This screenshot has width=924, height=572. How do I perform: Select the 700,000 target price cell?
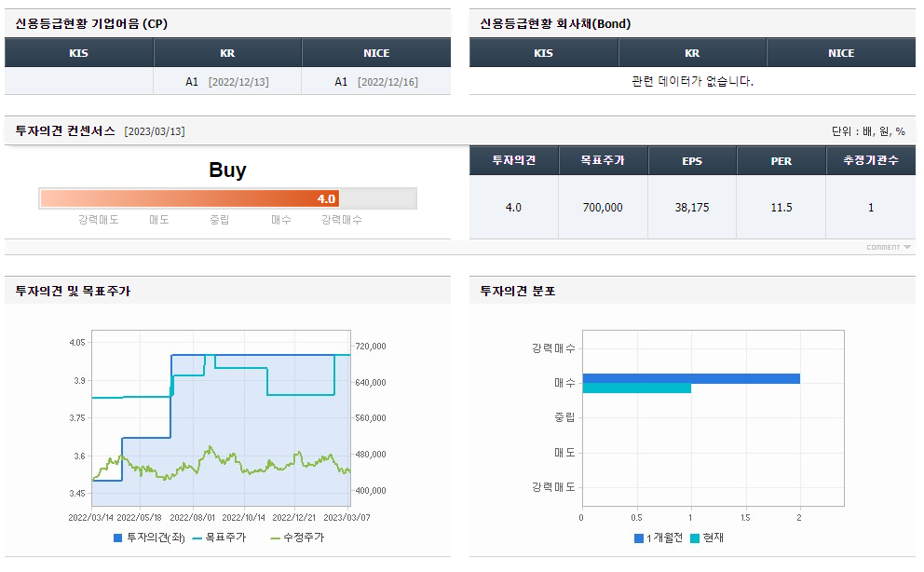[603, 208]
